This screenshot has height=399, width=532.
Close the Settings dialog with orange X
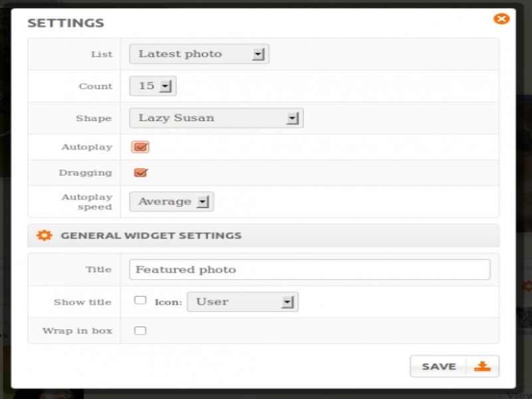(x=501, y=19)
